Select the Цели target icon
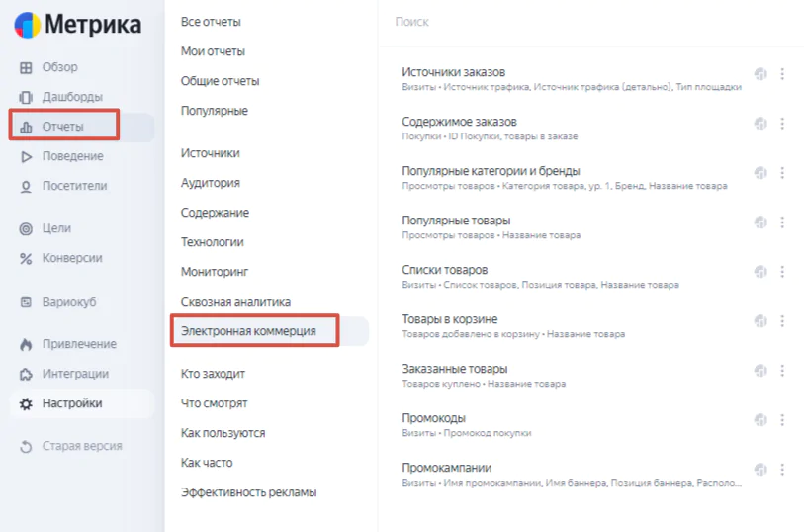 click(26, 229)
